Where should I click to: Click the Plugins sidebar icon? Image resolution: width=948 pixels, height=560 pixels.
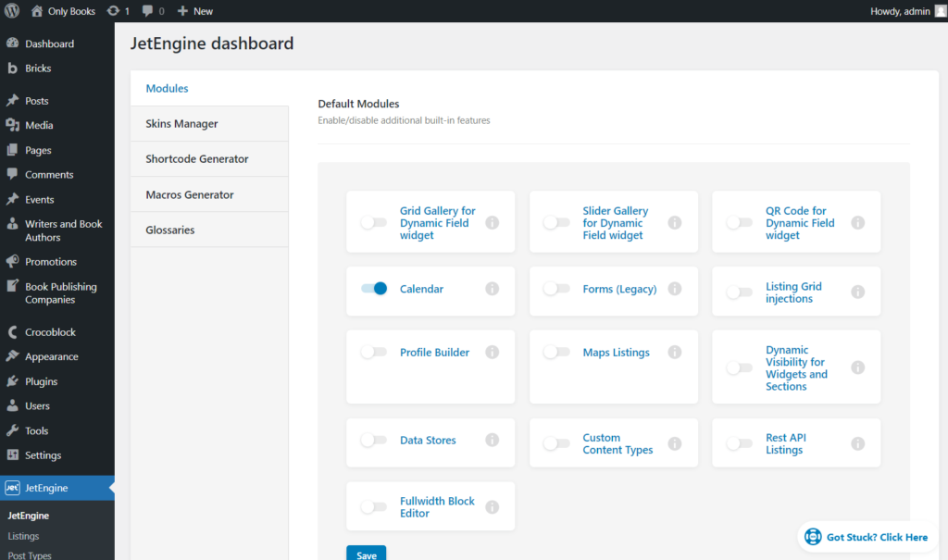pos(12,381)
